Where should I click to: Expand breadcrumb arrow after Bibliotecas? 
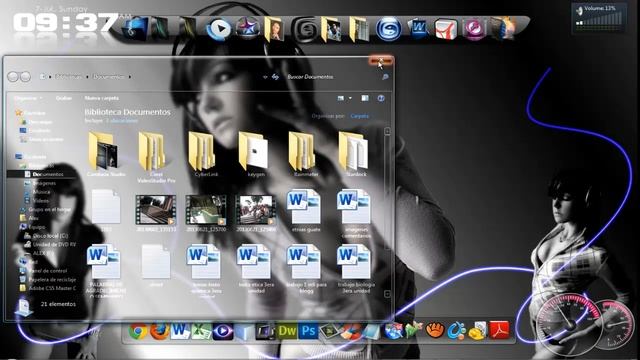(87, 77)
